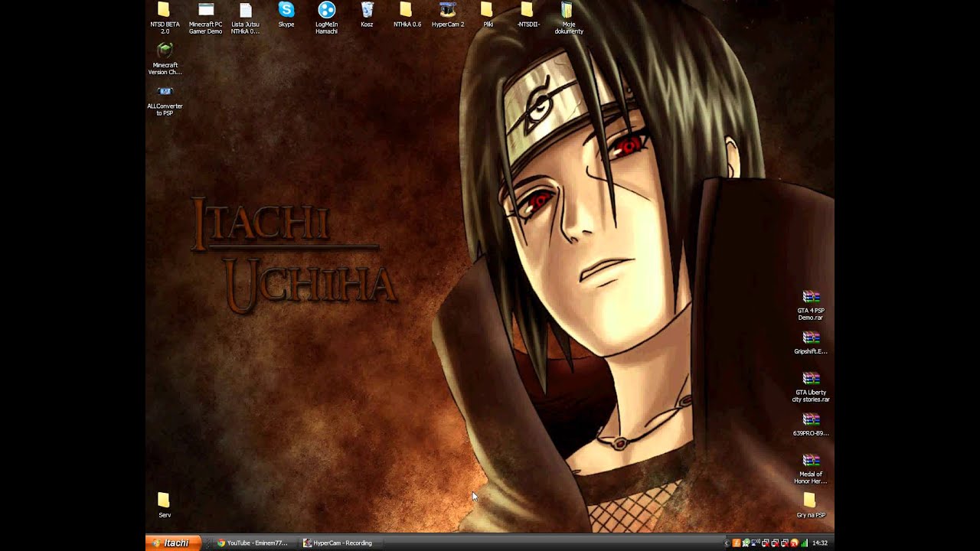Select the Medal of Honor Heroes archive
The width and height of the screenshot is (980, 551).
click(811, 468)
